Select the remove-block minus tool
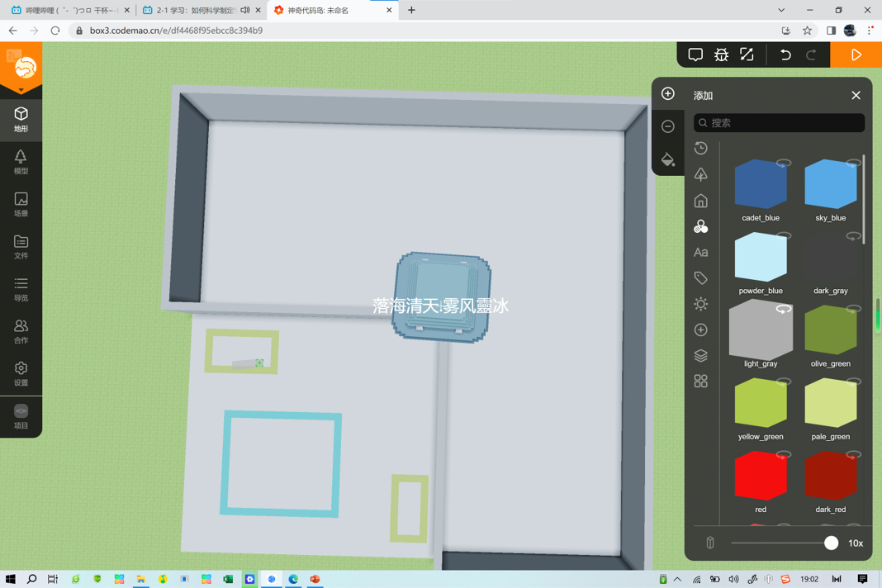This screenshot has height=588, width=882. (667, 126)
